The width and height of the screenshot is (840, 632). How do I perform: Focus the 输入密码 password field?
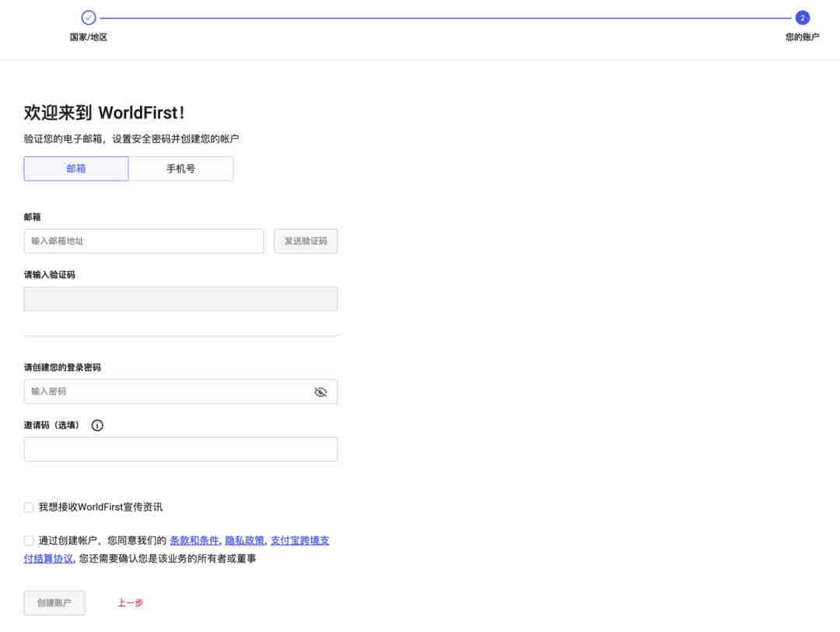click(x=180, y=391)
